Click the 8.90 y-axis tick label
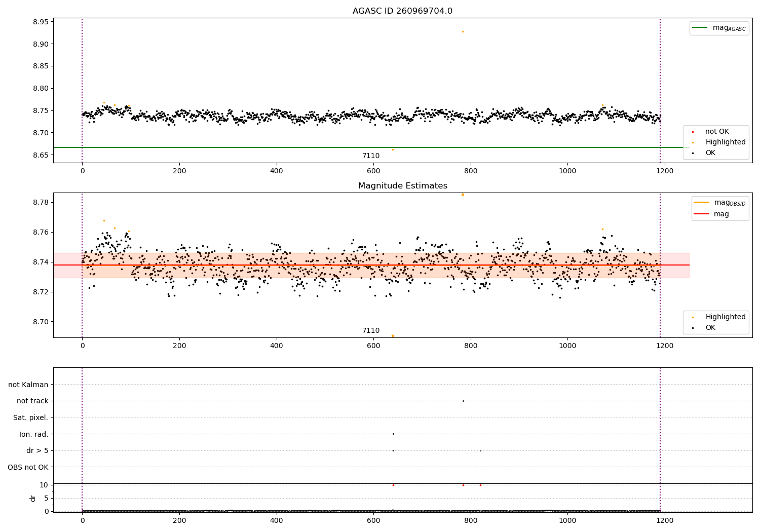760x532 pixels. coord(41,44)
